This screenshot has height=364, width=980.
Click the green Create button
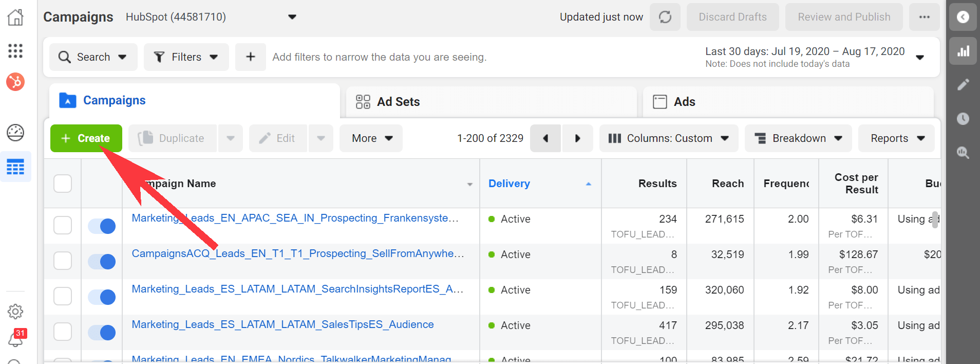click(x=86, y=138)
